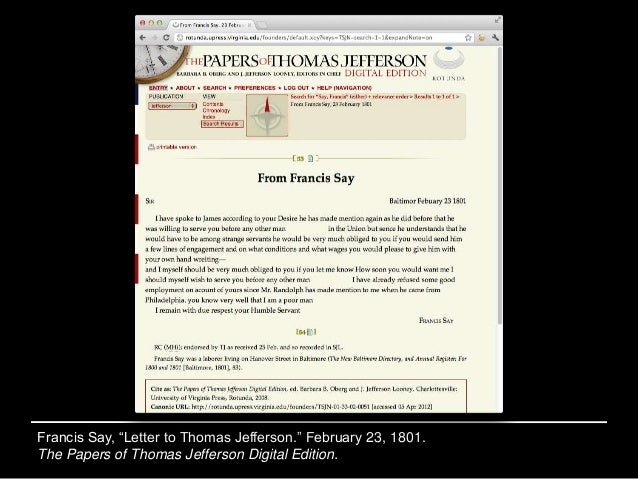This screenshot has width=638, height=479.
Task: Click the 'From Francis Say, 23 February 1801' breadcrumb text
Action: click(331, 104)
